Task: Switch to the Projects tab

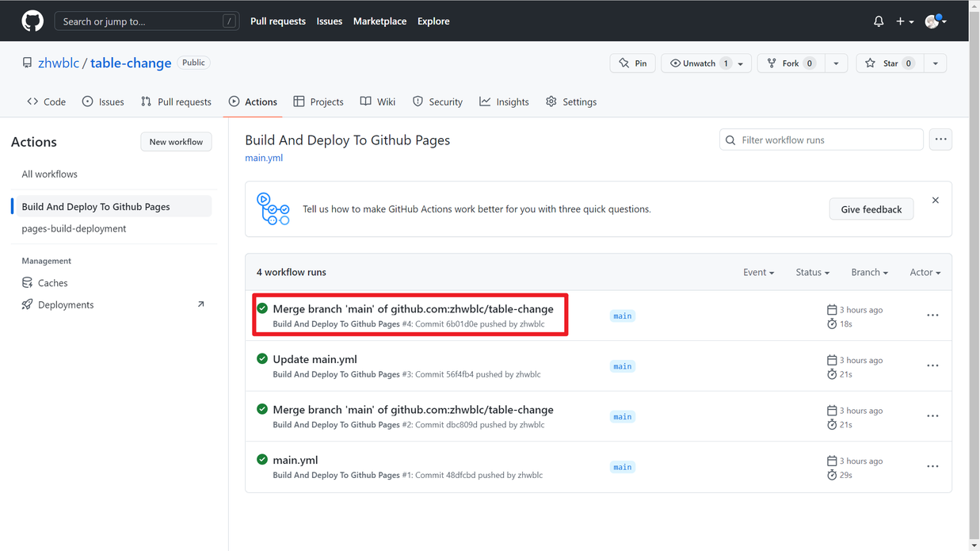Action: (x=318, y=101)
